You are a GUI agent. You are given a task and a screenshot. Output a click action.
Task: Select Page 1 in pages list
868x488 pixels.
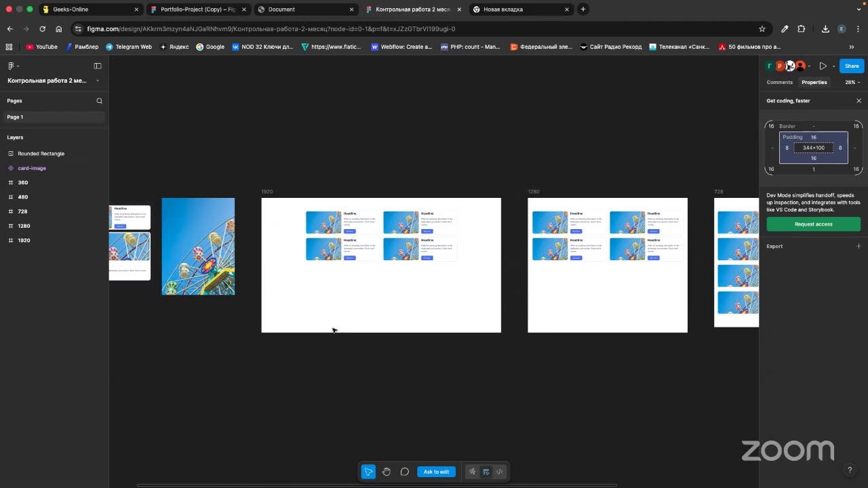point(53,117)
